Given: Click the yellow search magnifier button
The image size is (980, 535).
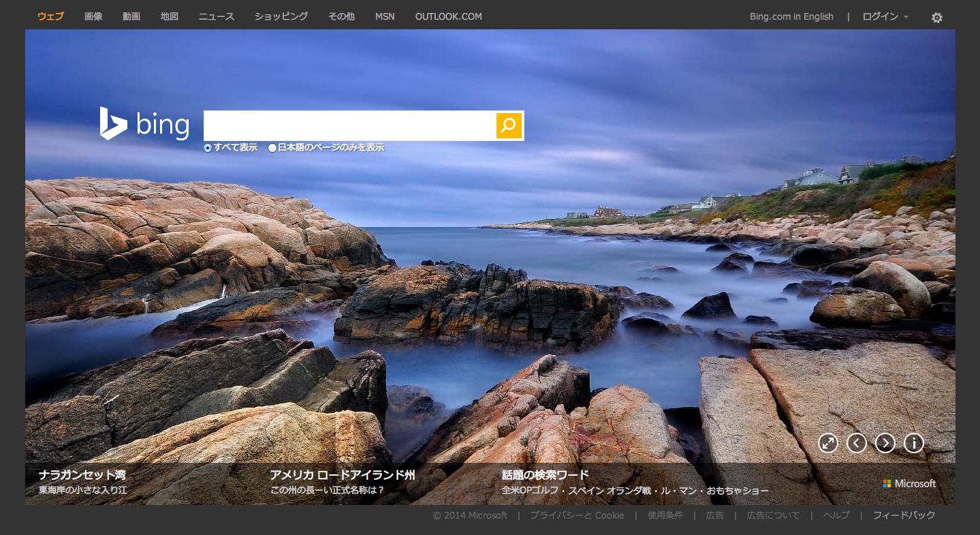Looking at the screenshot, I should (509, 126).
